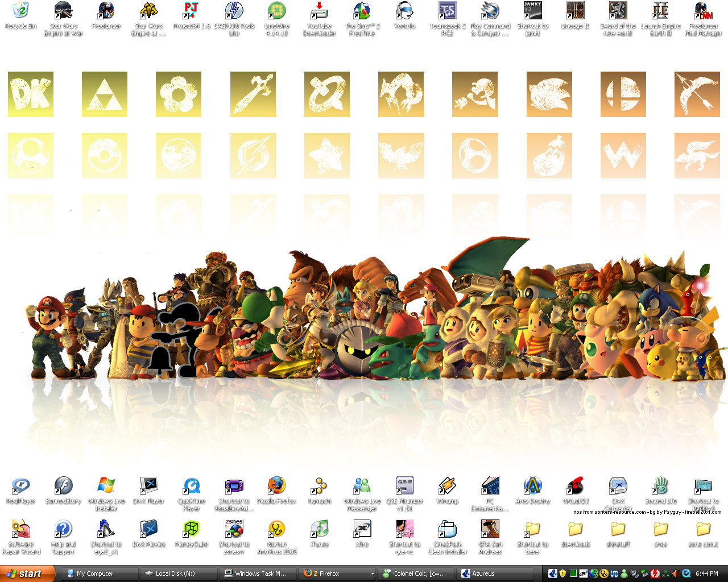Click the Windows Start button
This screenshot has height=582, width=728.
coord(27,573)
